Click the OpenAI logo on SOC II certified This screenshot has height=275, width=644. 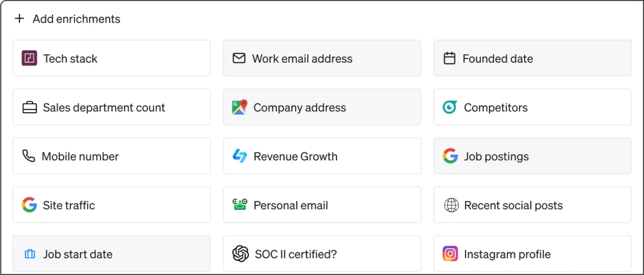[x=239, y=254]
